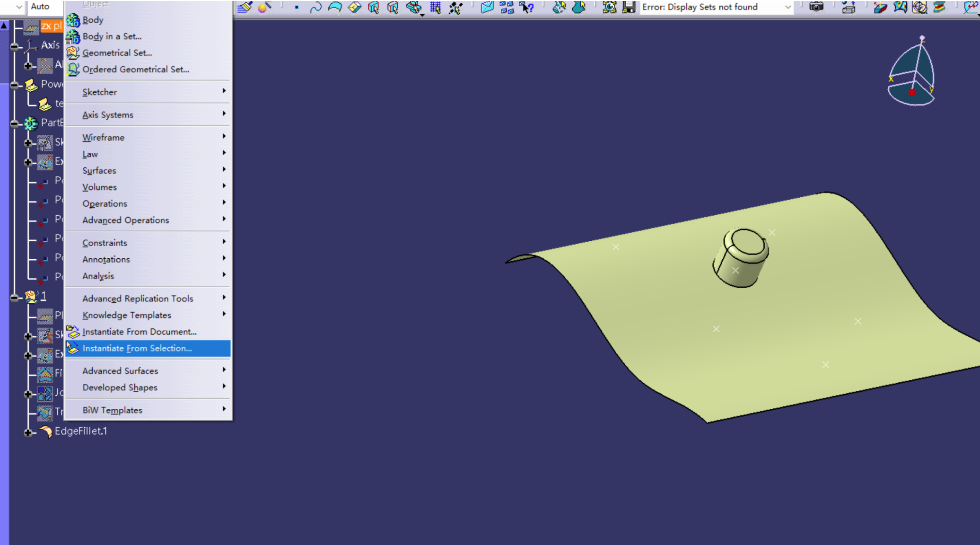Click the What's This help cursor icon
Screen dimensions: 980x545
(526, 7)
